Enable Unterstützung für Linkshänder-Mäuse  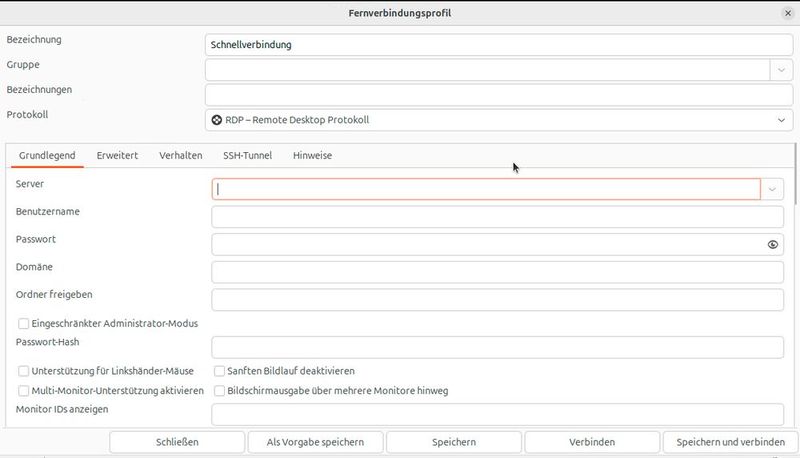23,371
